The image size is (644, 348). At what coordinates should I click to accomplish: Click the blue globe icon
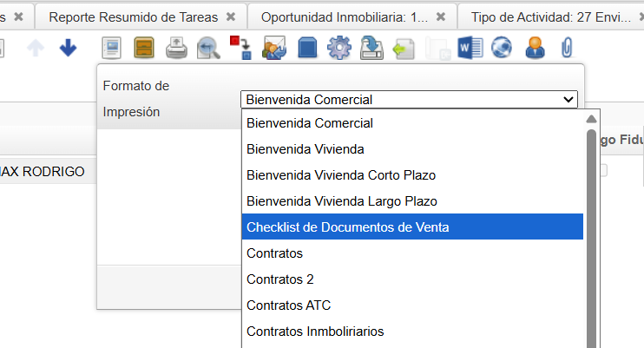pos(502,49)
